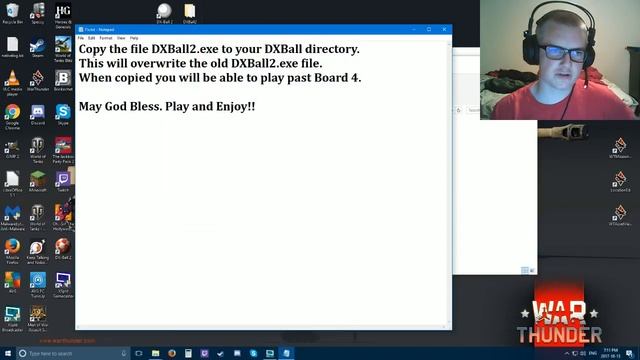Open the taskbar clock and date

[x=611, y=353]
